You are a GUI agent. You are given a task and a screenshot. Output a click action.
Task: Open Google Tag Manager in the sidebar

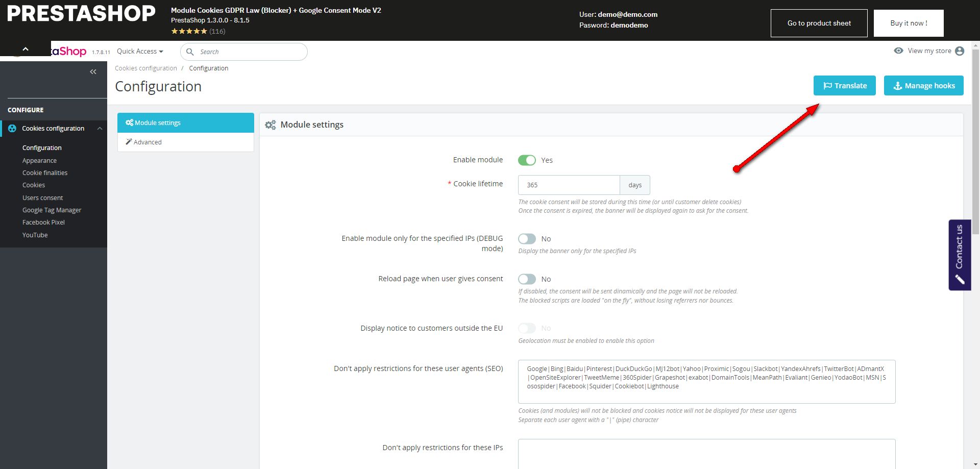pos(52,210)
